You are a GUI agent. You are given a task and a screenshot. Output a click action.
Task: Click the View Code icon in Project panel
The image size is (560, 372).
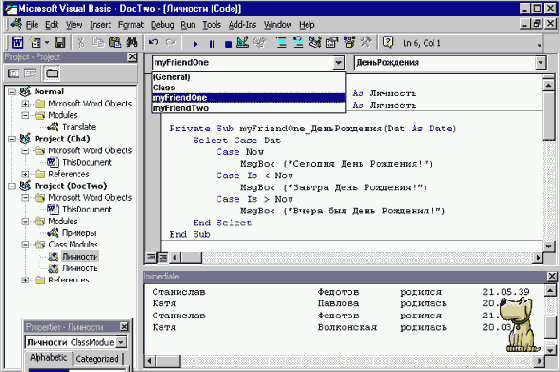[14, 74]
